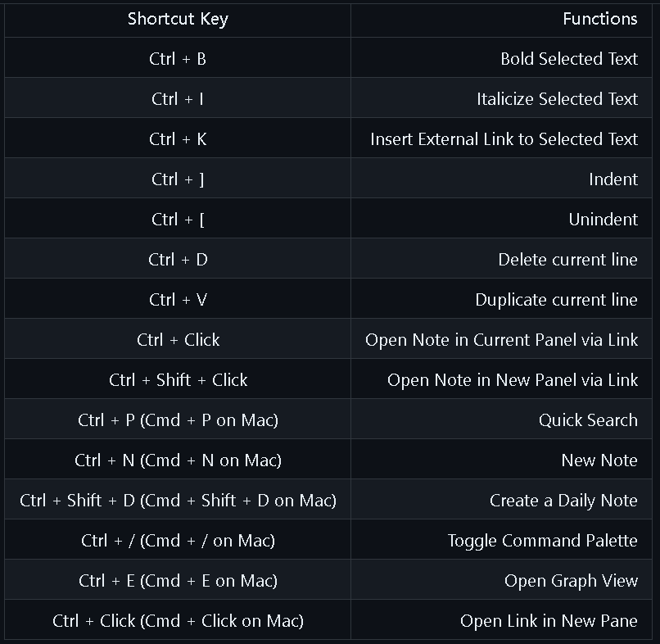Select Ctrl + / (Cmd + / on Mac)
The width and height of the screenshot is (660, 644).
[x=178, y=541]
